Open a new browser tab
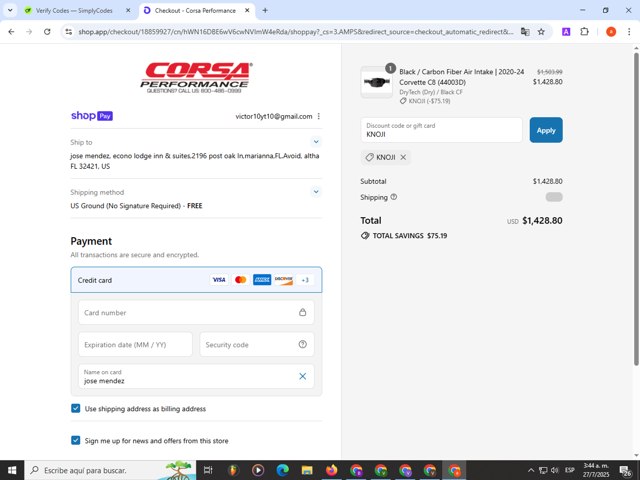The width and height of the screenshot is (640, 480). (x=265, y=11)
